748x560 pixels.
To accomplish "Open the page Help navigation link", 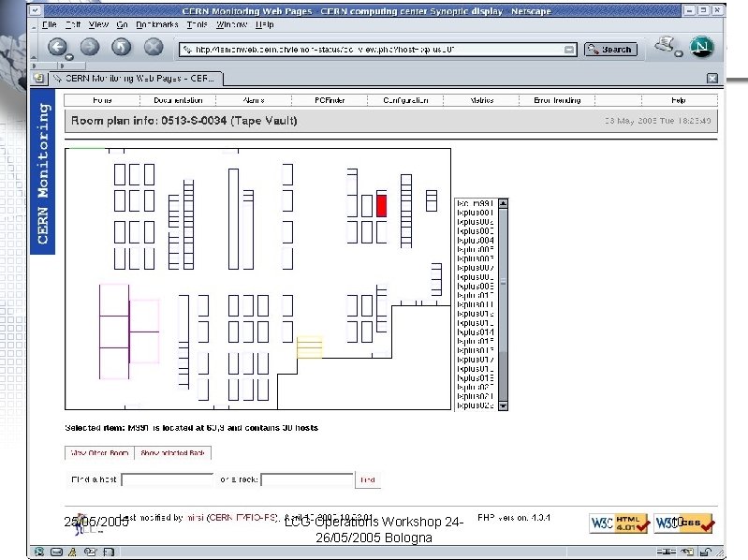I will (679, 100).
